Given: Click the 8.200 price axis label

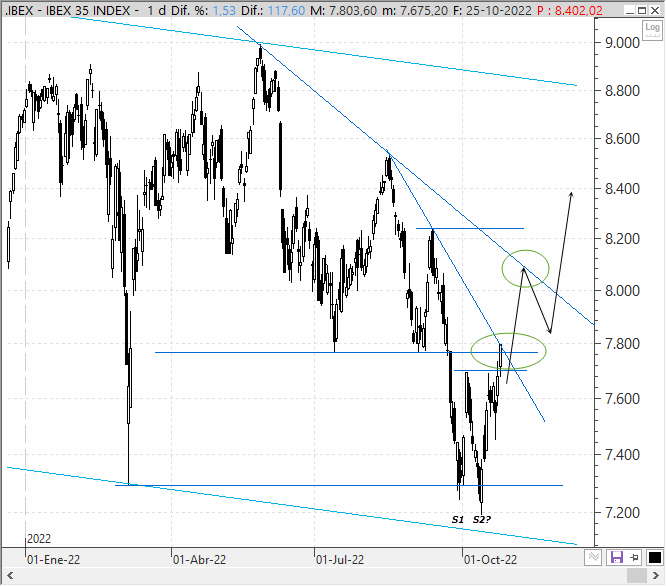Looking at the screenshot, I should [622, 239].
